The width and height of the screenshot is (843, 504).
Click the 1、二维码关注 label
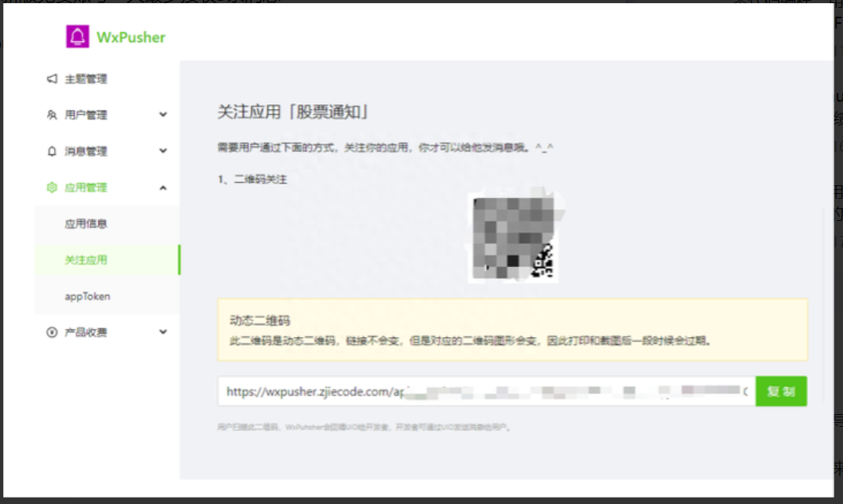click(252, 180)
